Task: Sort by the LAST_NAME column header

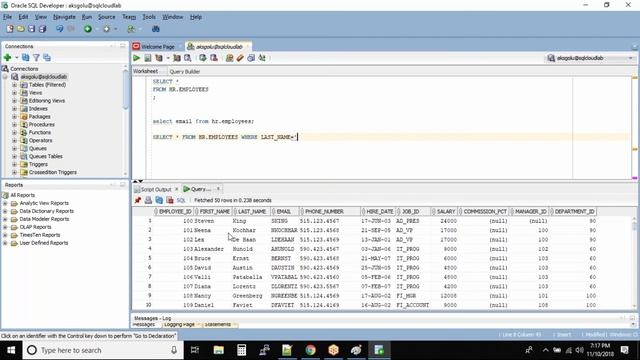Action: click(x=252, y=211)
